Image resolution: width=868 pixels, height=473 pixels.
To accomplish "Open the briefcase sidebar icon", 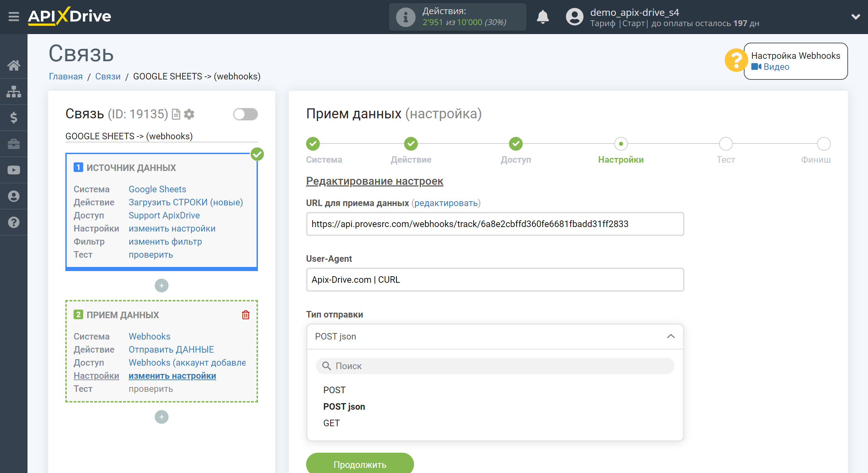I will tap(14, 144).
